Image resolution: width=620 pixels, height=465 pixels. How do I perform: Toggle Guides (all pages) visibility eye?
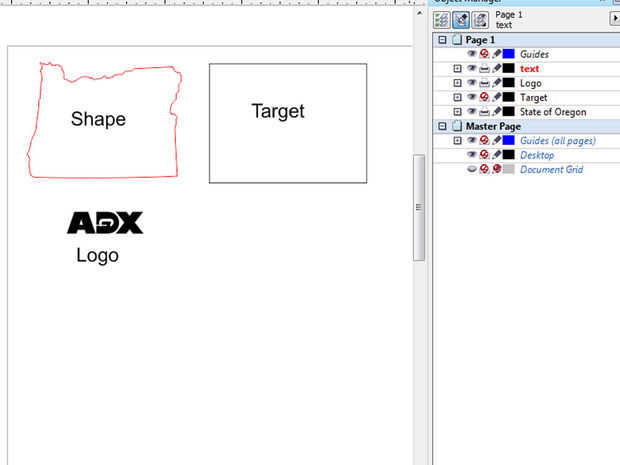pos(471,140)
